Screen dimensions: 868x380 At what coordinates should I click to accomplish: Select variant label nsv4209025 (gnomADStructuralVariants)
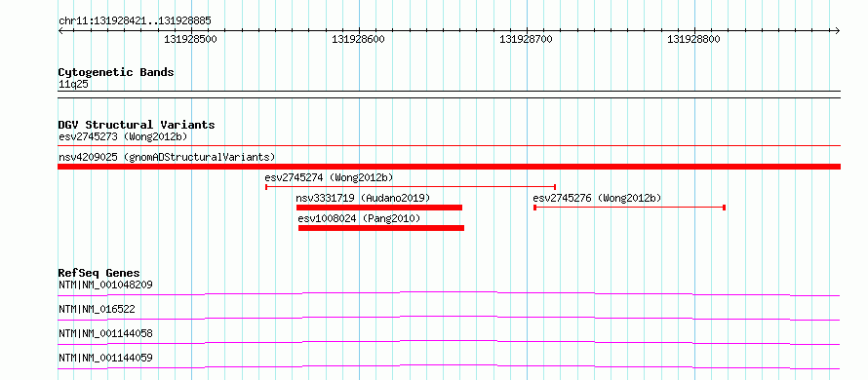tap(167, 157)
